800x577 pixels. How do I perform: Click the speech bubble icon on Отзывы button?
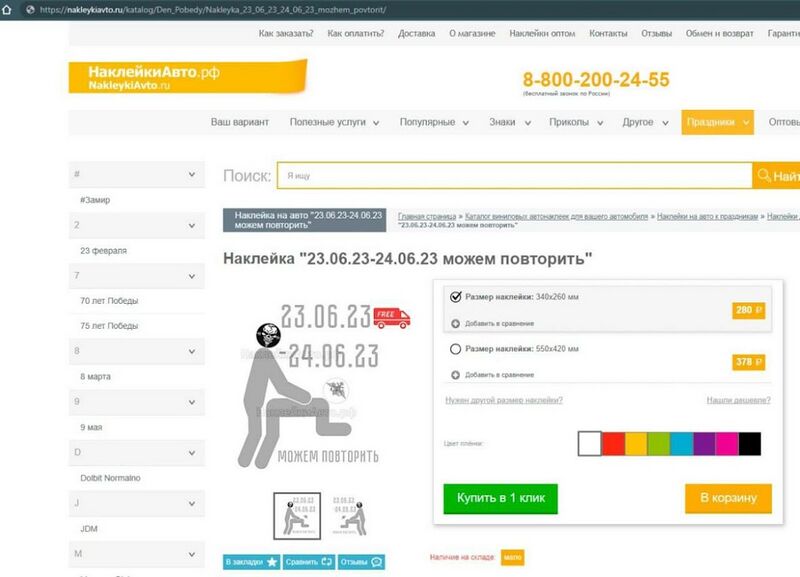pos(376,562)
